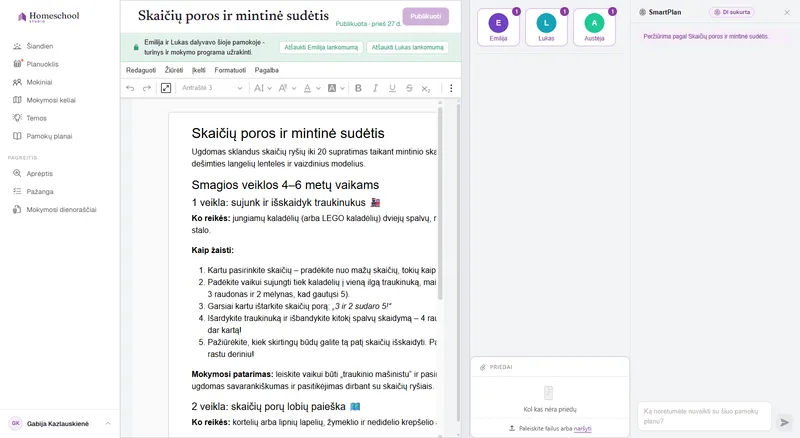Click the lock icon in attendance banner
800x438 pixels.
coord(136,47)
